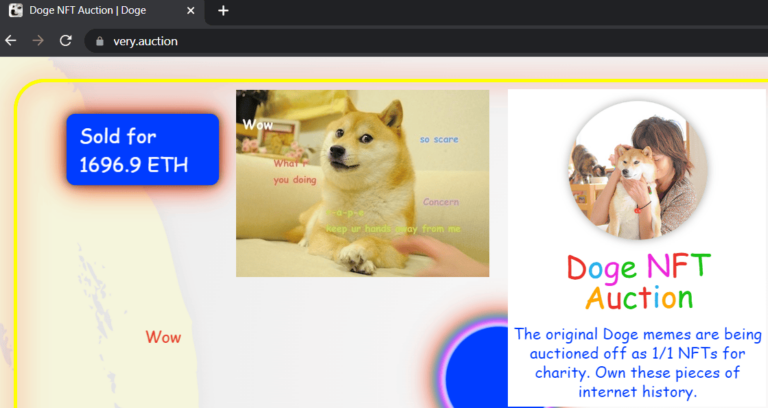Image resolution: width=768 pixels, height=408 pixels.
Task: Click the Doge favicon on the tab
Action: click(16, 10)
